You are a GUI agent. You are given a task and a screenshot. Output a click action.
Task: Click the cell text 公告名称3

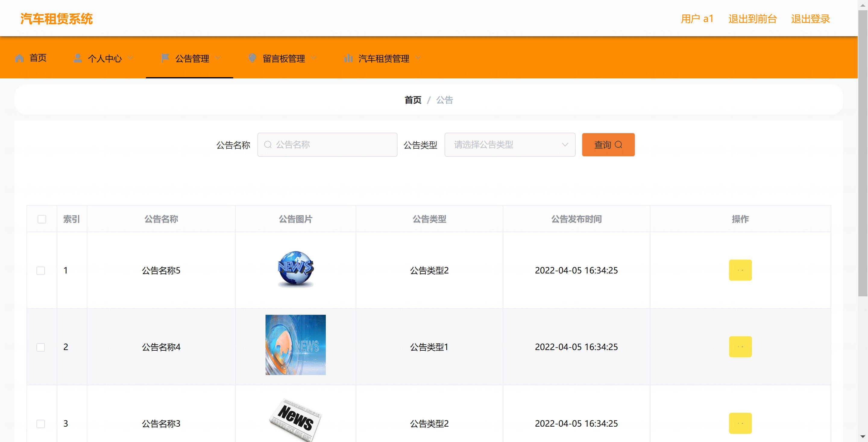[161, 423]
